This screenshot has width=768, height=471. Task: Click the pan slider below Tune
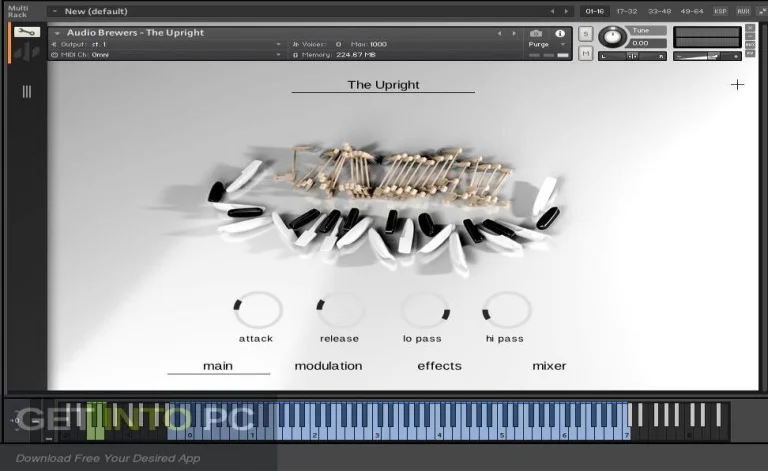(x=632, y=56)
